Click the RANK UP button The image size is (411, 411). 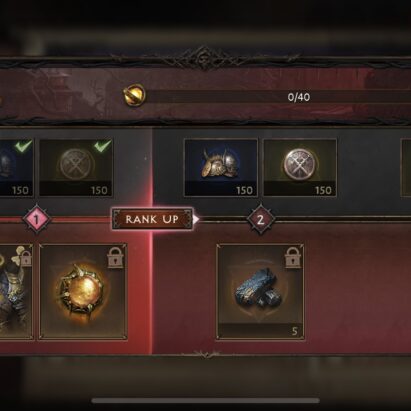[x=152, y=219]
